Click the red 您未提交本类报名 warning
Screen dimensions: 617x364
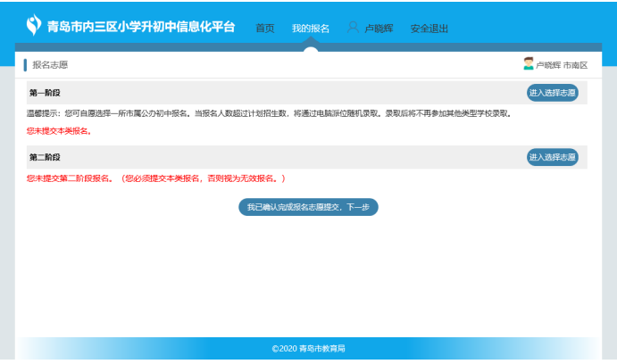click(x=59, y=131)
